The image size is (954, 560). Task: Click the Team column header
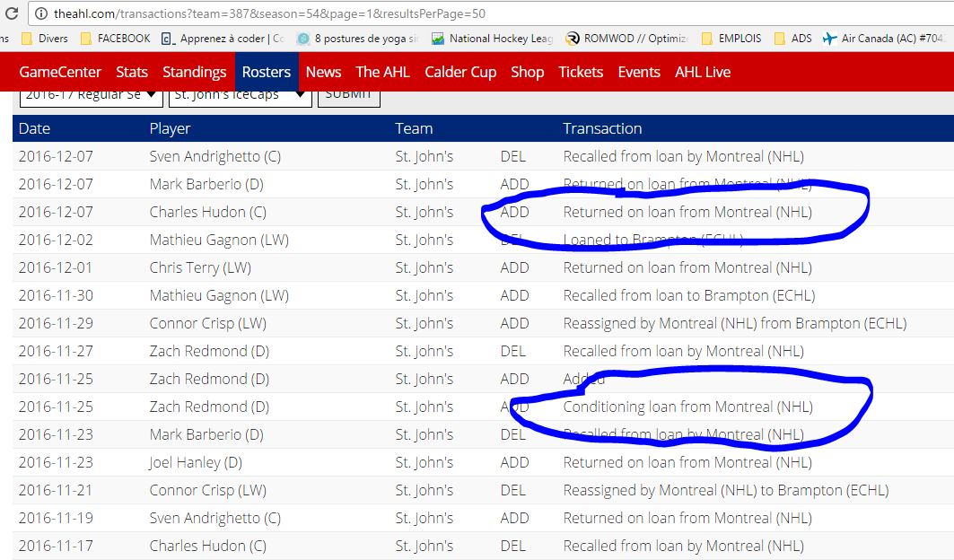[414, 128]
